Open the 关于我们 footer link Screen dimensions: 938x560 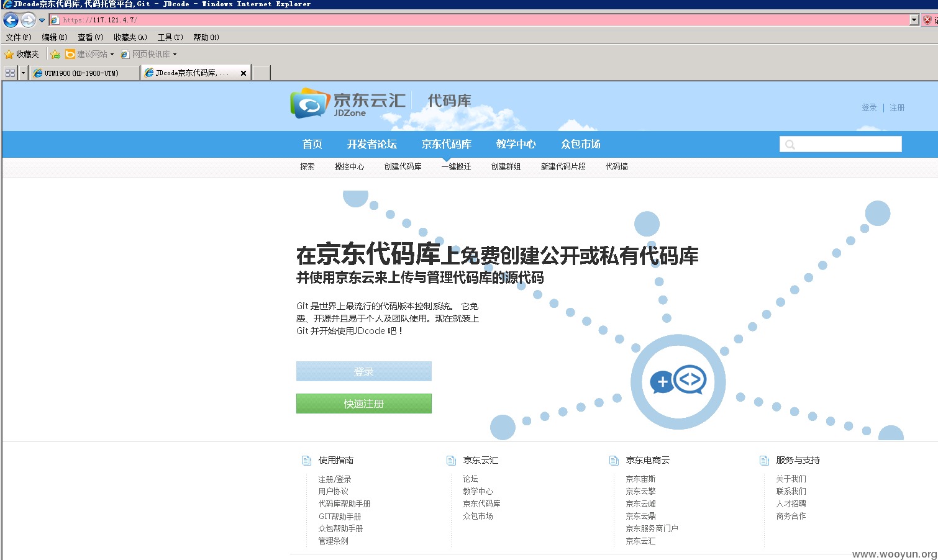click(x=791, y=479)
